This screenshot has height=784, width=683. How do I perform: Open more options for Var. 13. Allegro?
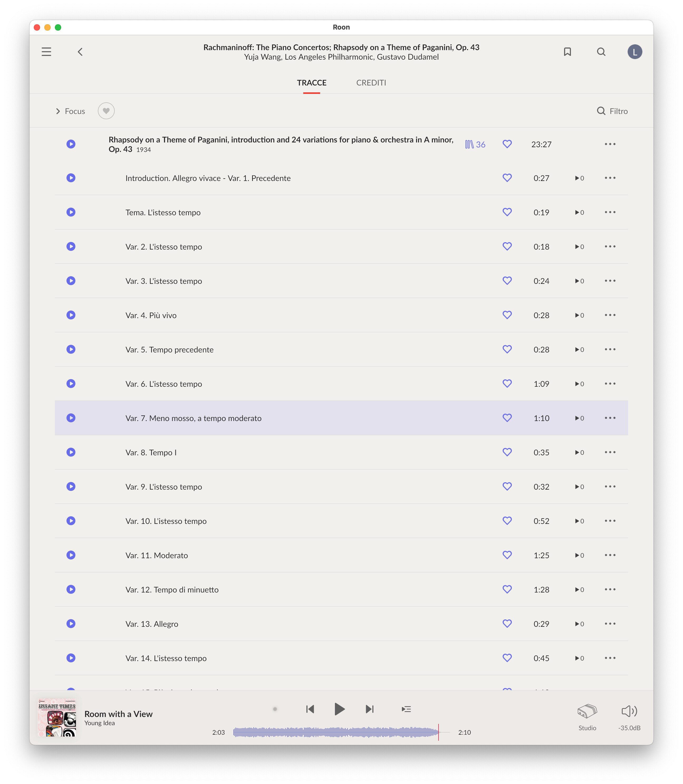coord(610,624)
